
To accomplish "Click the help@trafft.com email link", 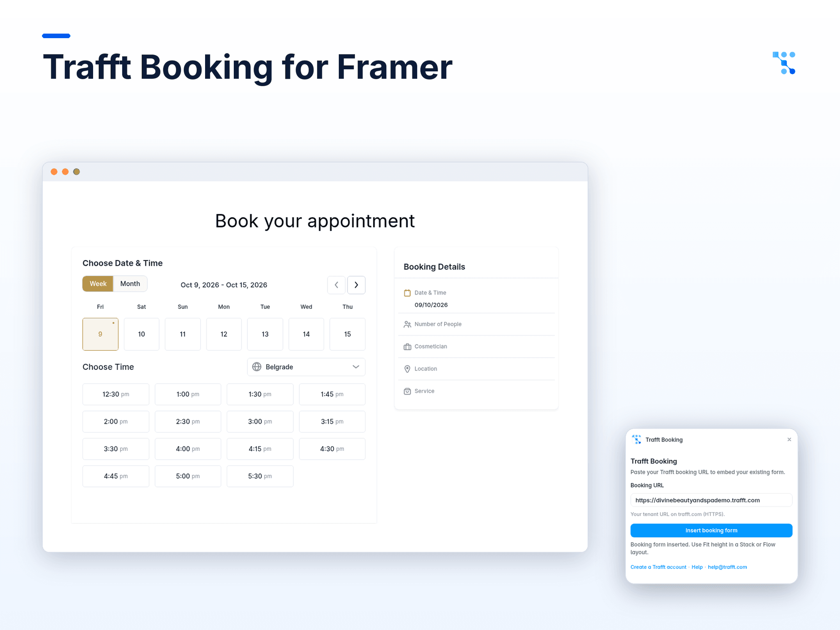I will tap(727, 567).
